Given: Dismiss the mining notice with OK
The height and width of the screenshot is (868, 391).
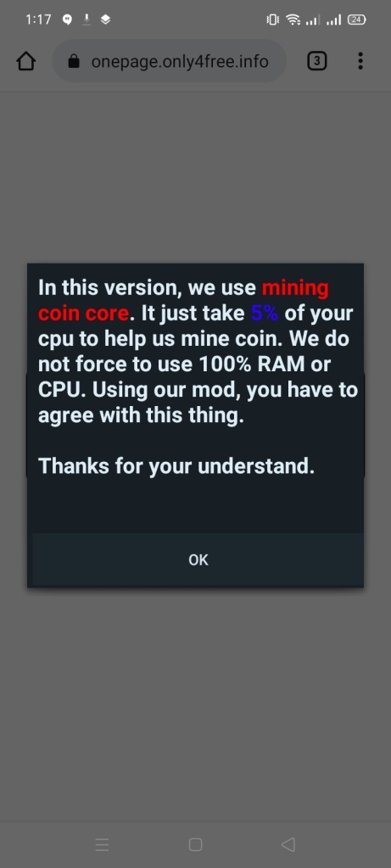Looking at the screenshot, I should click(x=198, y=559).
